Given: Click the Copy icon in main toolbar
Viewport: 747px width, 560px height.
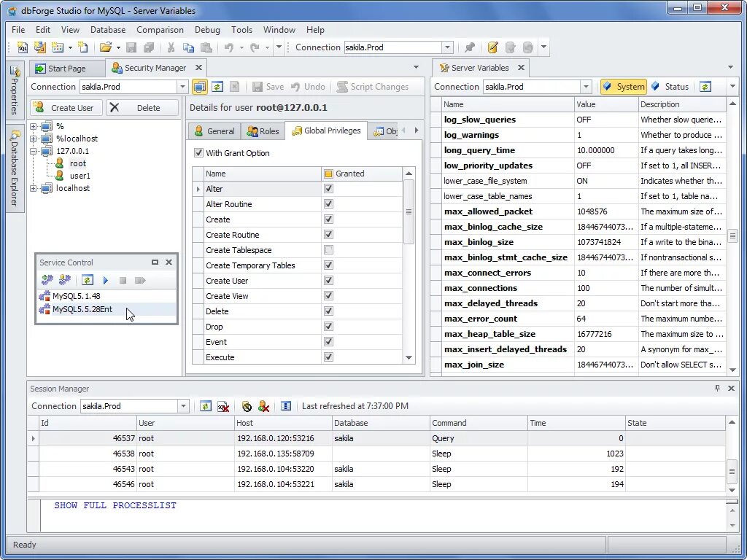Looking at the screenshot, I should [x=189, y=47].
